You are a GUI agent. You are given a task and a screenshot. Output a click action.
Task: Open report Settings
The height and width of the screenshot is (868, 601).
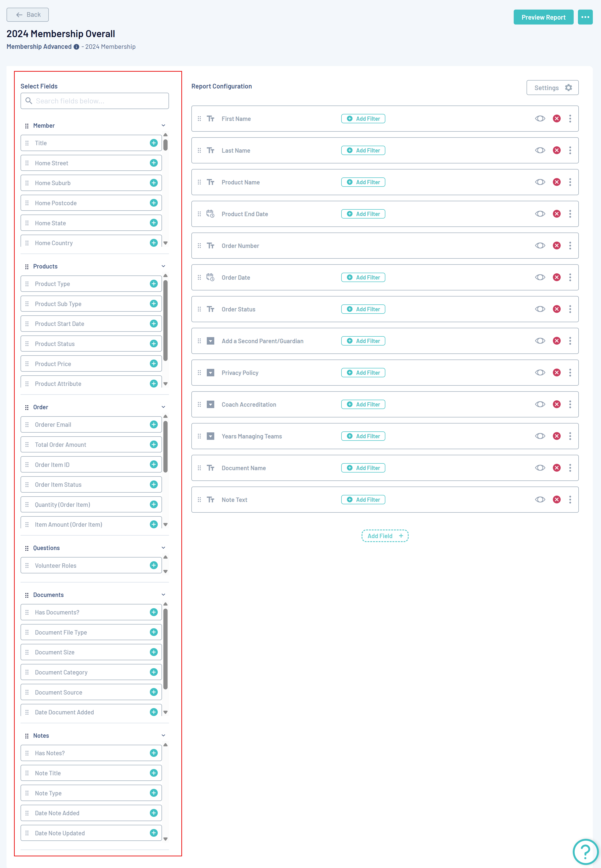click(x=552, y=88)
